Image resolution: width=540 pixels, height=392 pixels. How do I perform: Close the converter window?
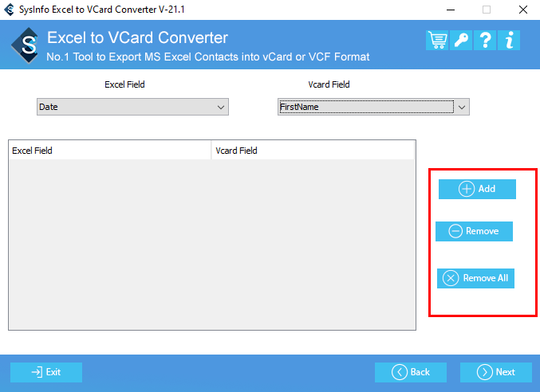click(x=522, y=10)
